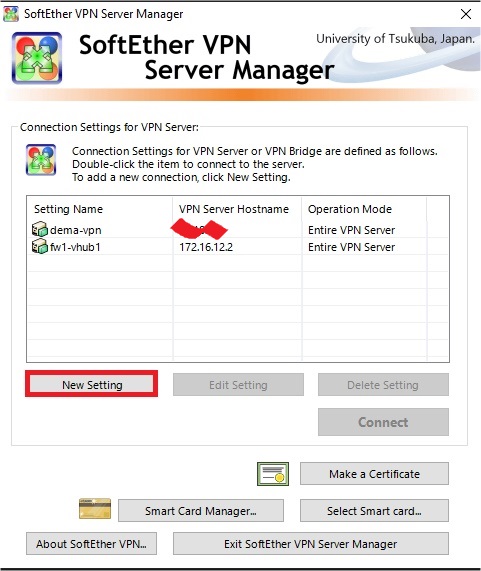The height and width of the screenshot is (571, 481).
Task: Close the Server Manager window
Action: click(466, 14)
